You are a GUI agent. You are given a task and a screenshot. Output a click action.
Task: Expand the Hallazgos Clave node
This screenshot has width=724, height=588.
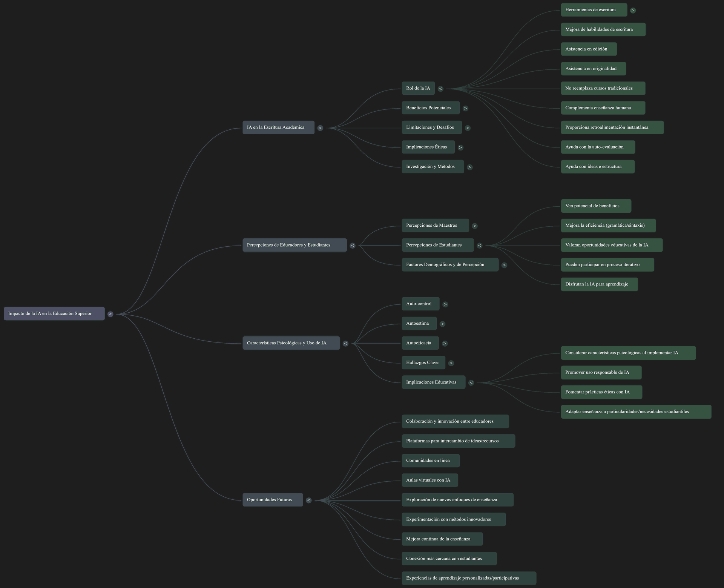point(451,363)
